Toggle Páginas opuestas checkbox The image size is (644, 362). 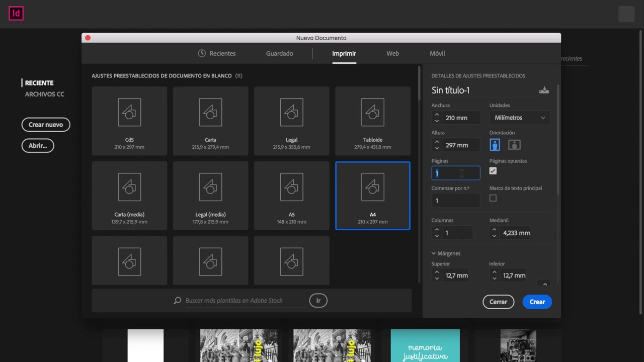click(493, 171)
